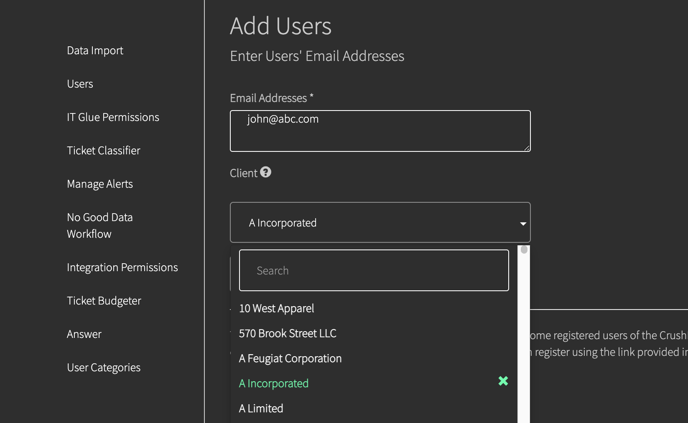This screenshot has height=423, width=688.
Task: Open the Answer sidebar item
Action: (x=84, y=334)
